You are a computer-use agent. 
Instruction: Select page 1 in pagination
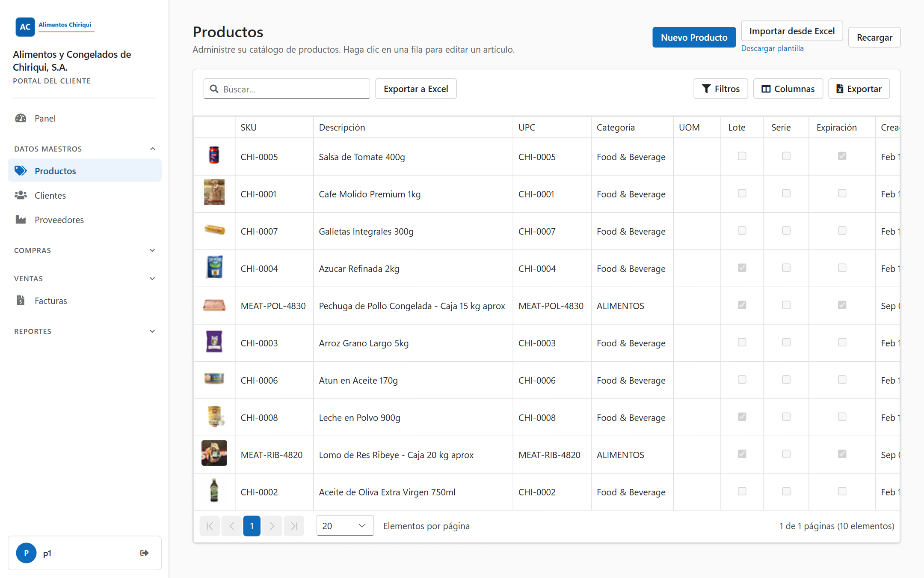252,526
